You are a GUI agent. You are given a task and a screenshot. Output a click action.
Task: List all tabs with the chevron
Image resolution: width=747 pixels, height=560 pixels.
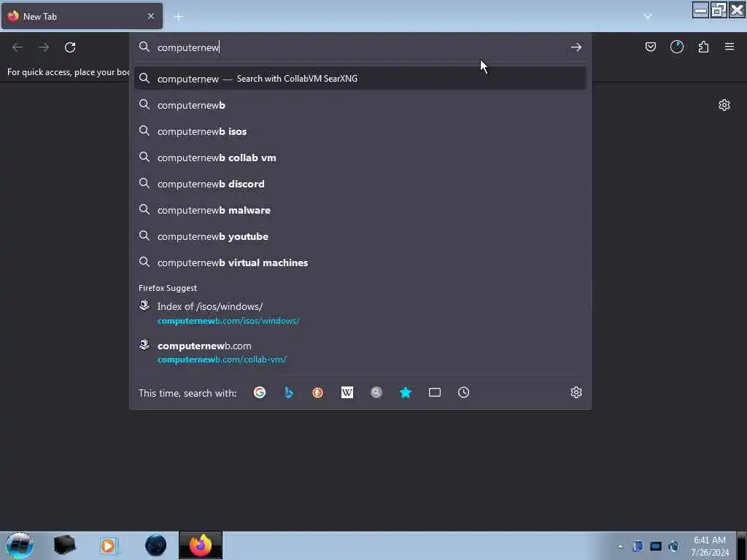(648, 16)
